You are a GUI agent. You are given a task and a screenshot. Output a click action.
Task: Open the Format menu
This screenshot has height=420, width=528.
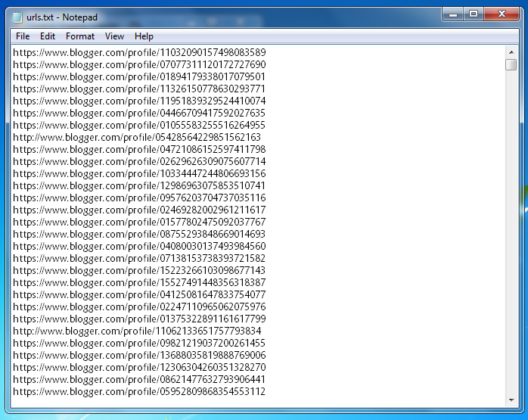point(80,36)
